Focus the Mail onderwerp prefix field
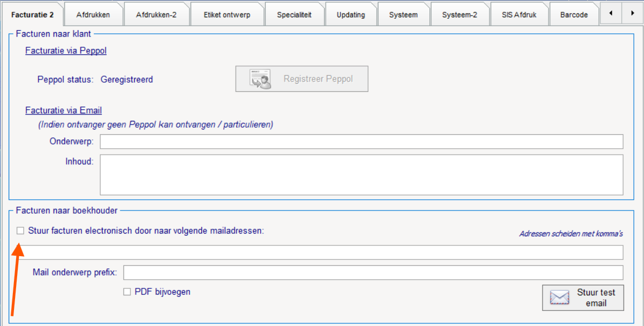The width and height of the screenshot is (644, 326). click(x=373, y=273)
